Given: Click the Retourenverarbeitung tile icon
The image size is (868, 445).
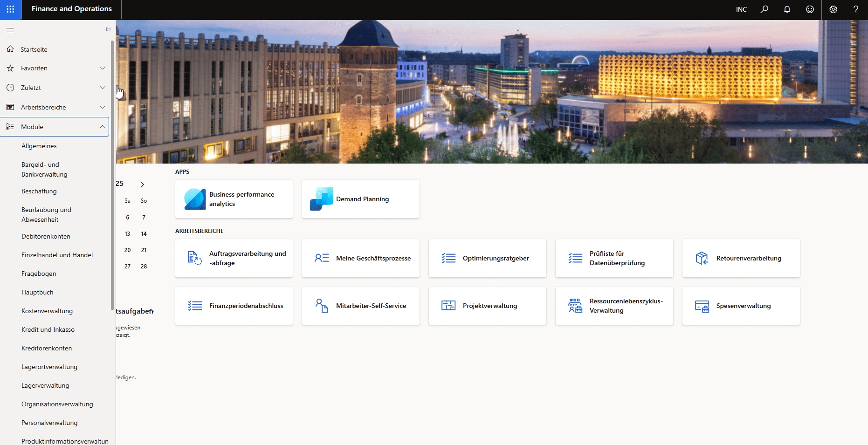Looking at the screenshot, I should [x=702, y=258].
